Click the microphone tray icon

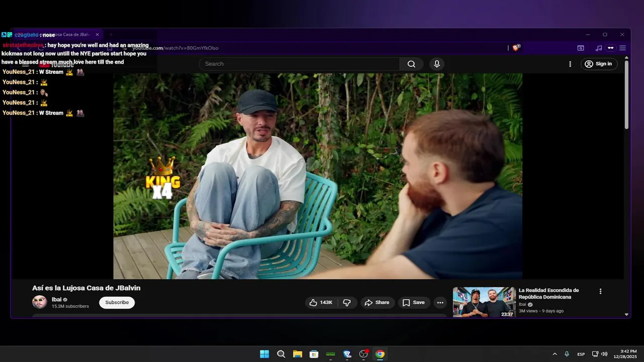[567, 354]
